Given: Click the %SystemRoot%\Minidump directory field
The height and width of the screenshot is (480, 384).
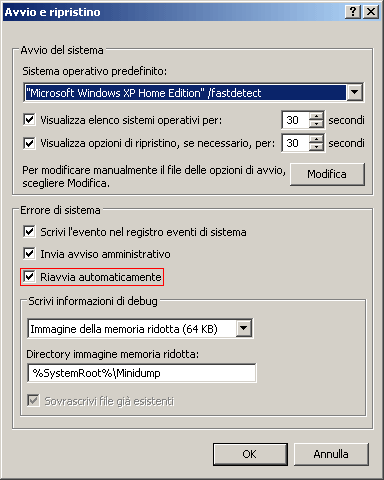Looking at the screenshot, I should (142, 373).
